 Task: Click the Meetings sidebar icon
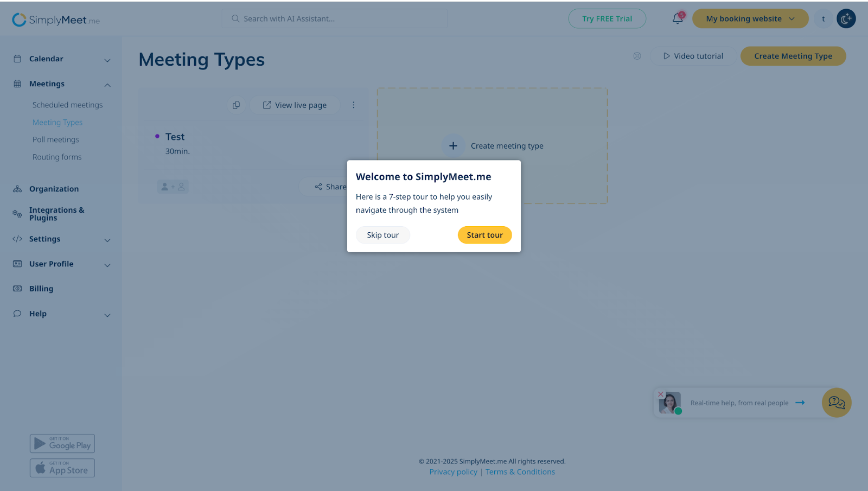click(x=17, y=84)
